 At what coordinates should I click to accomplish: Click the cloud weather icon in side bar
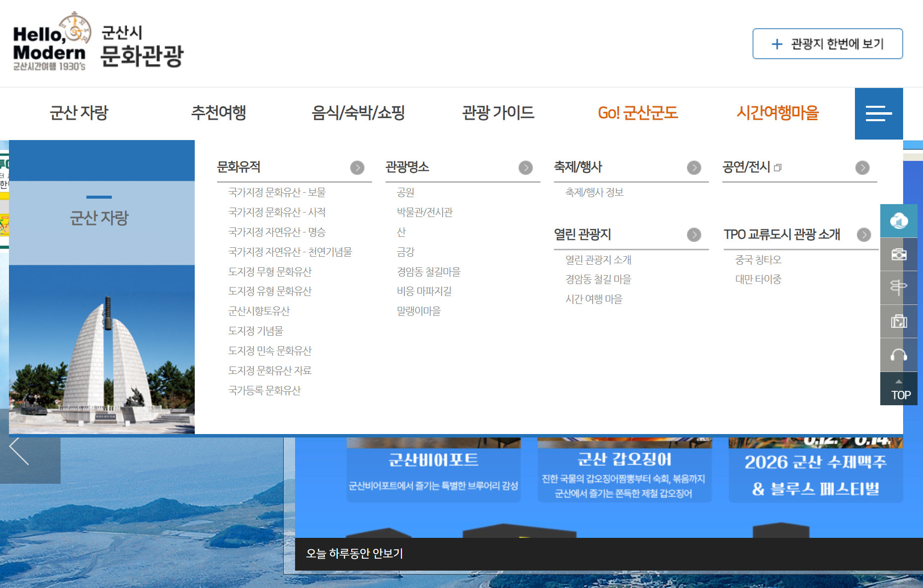pos(899,220)
